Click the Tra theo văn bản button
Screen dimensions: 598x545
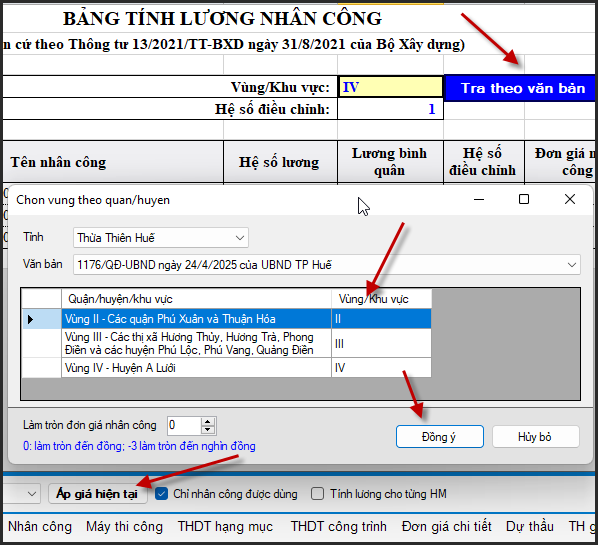521,88
